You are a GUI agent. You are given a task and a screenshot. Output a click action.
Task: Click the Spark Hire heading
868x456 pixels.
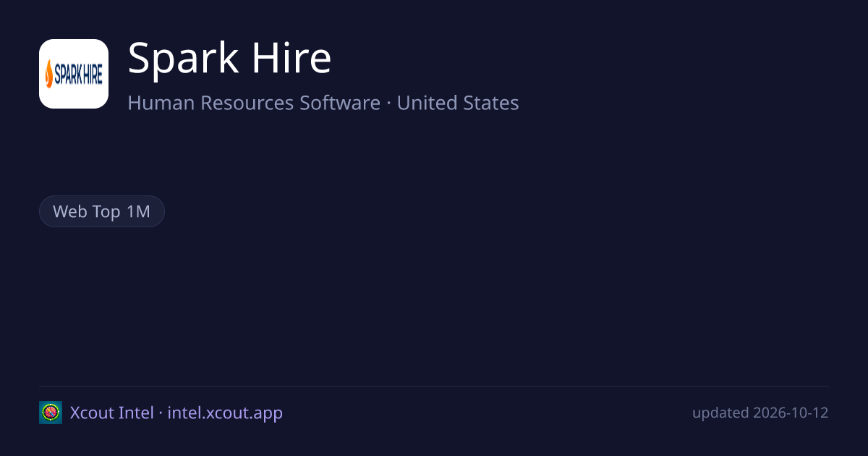229,58
